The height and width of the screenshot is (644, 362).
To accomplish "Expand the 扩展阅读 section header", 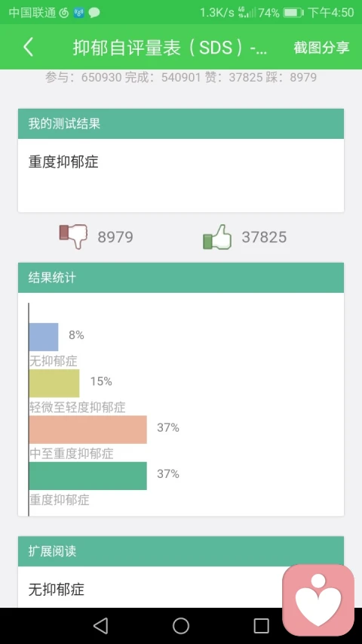I will [x=181, y=551].
